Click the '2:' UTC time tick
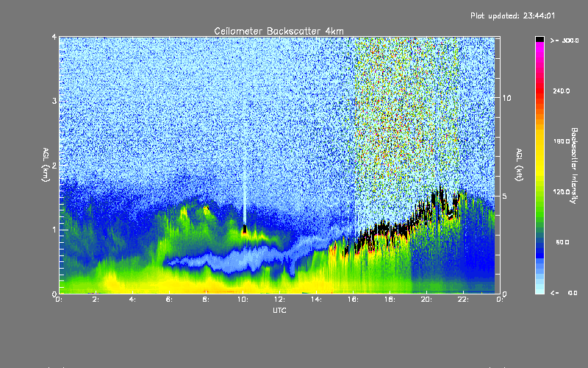Viewport: 588px width, 368px height. [x=96, y=300]
